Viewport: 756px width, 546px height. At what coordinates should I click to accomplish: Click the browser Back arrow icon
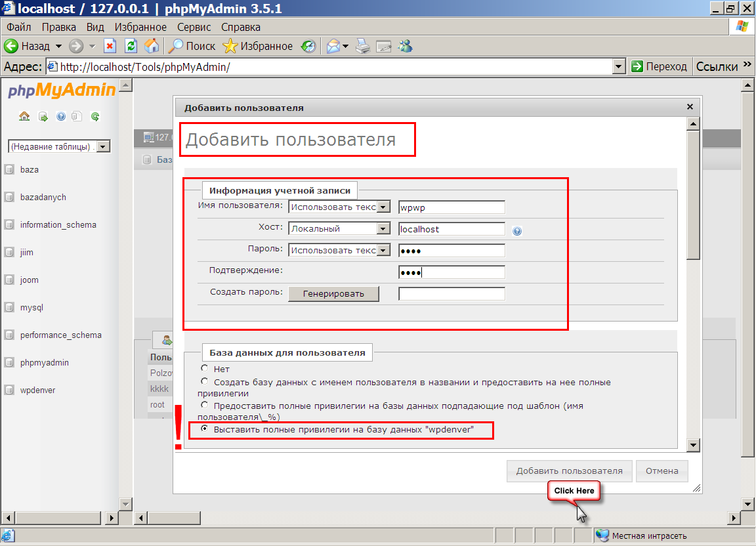(x=11, y=46)
